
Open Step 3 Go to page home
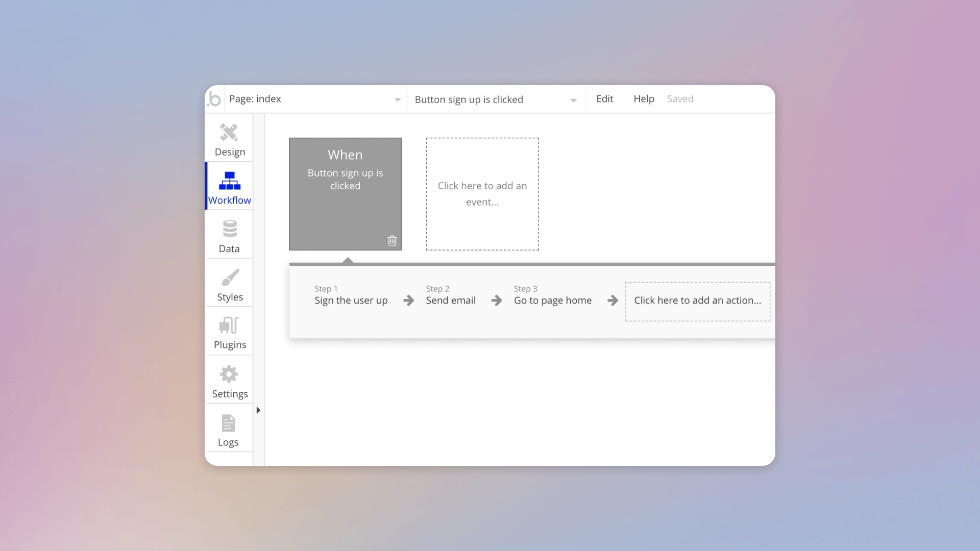(553, 295)
